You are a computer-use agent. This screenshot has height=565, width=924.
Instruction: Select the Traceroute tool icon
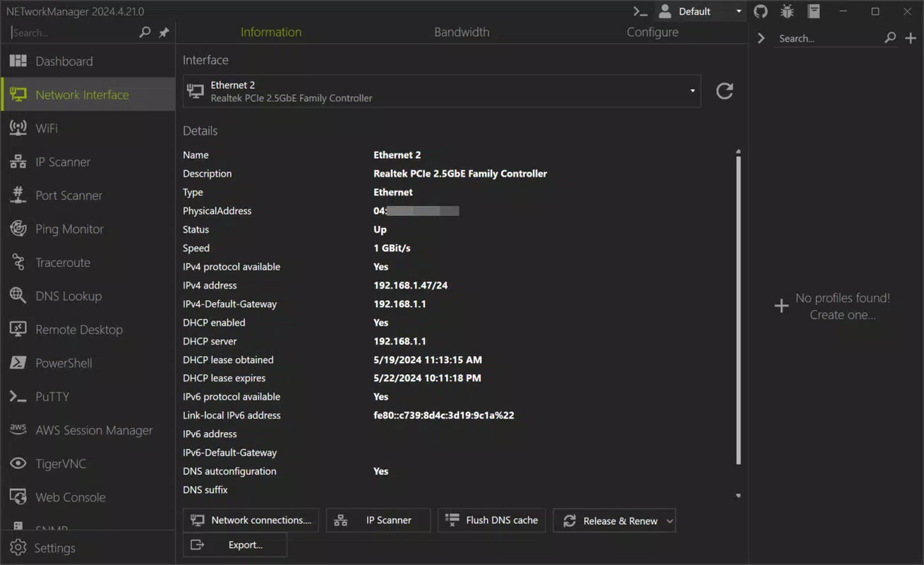[x=18, y=263]
